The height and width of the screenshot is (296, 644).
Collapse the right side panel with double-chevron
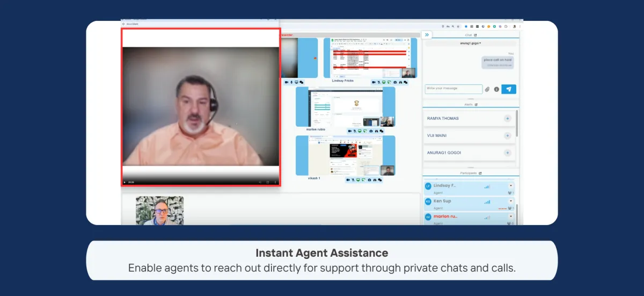click(x=427, y=34)
